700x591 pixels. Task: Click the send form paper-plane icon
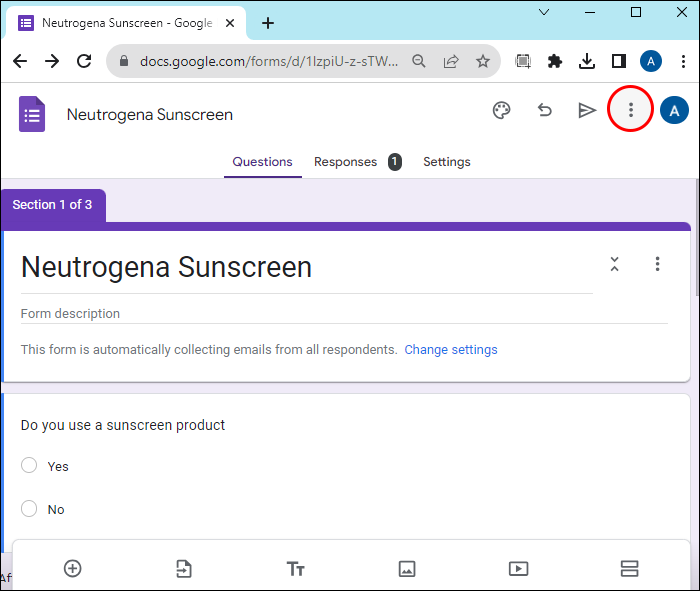point(587,110)
